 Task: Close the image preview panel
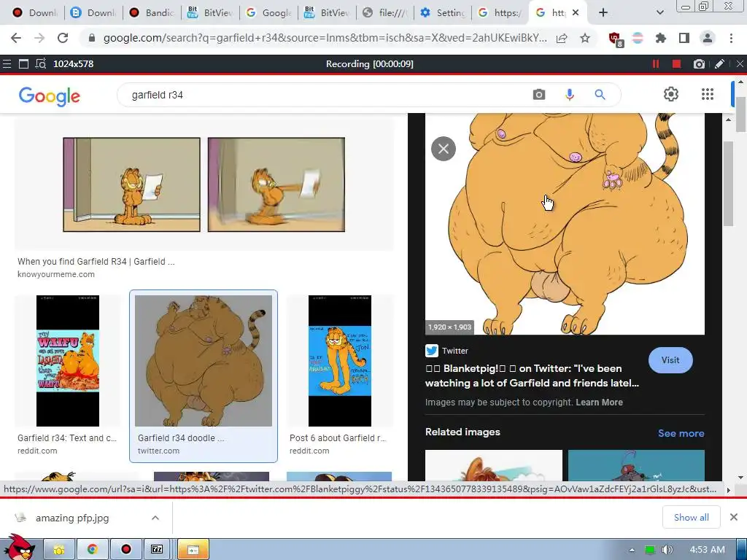[444, 149]
